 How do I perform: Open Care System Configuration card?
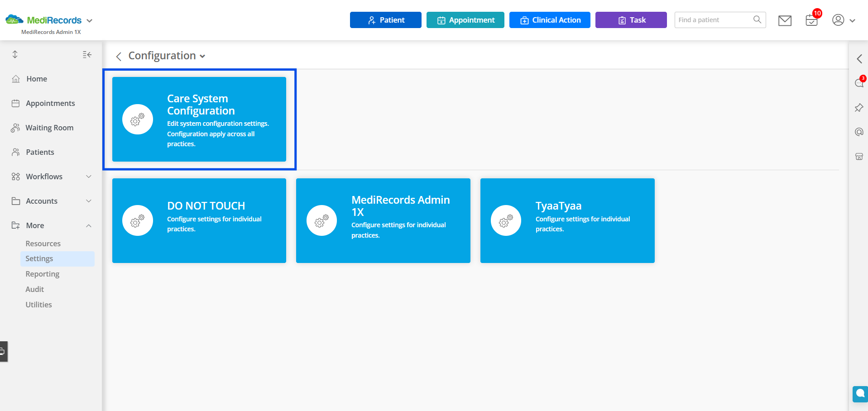pos(199,119)
